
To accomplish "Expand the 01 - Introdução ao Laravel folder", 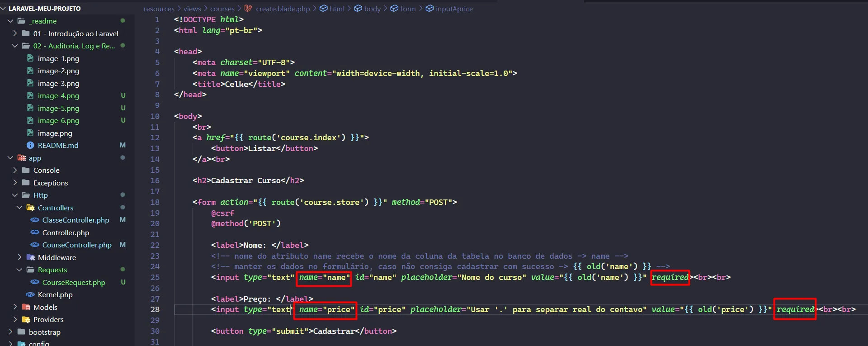I will click(15, 33).
